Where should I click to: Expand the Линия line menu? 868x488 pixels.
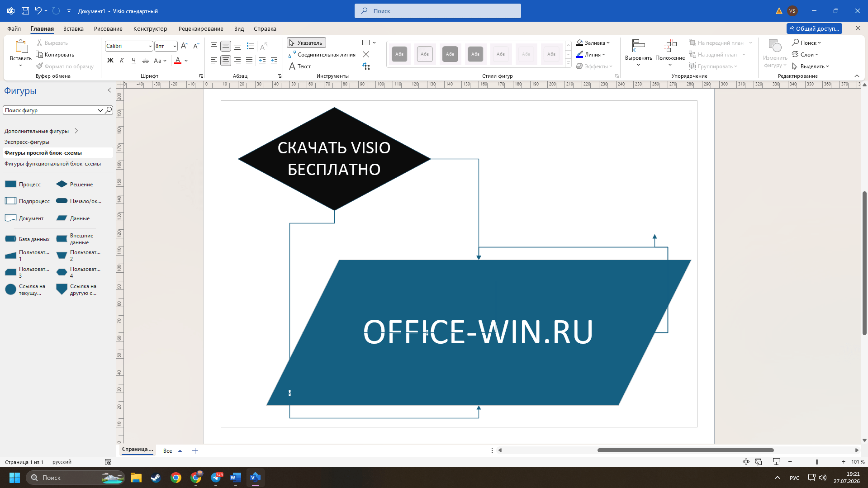point(591,55)
